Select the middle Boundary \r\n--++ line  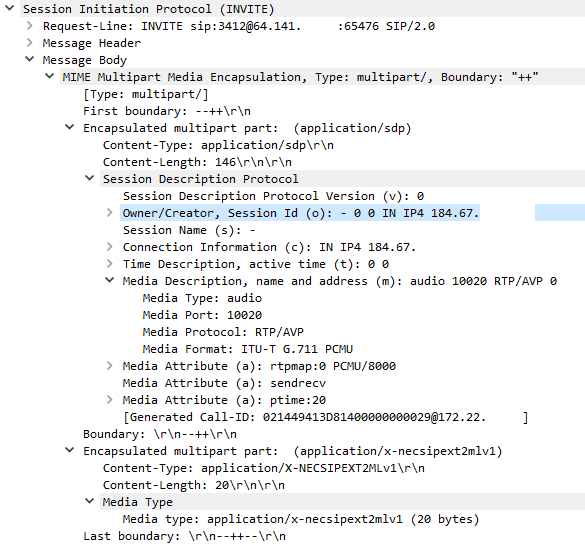tap(160, 434)
